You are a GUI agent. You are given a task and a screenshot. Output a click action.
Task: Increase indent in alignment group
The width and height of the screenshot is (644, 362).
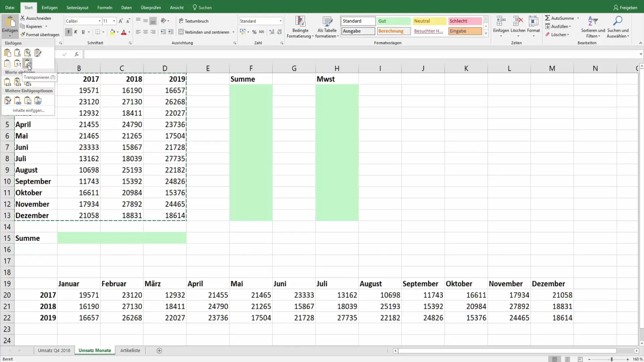(171, 32)
